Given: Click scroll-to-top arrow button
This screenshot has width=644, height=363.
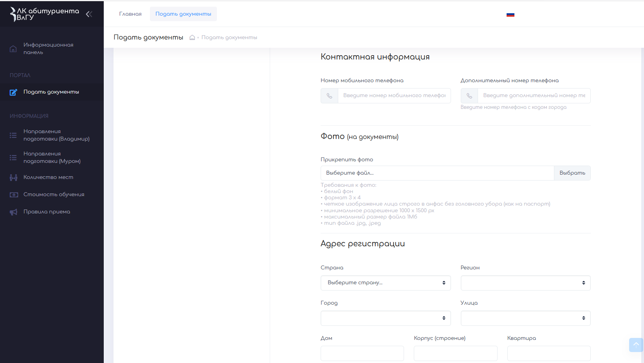Looking at the screenshot, I should [x=636, y=345].
